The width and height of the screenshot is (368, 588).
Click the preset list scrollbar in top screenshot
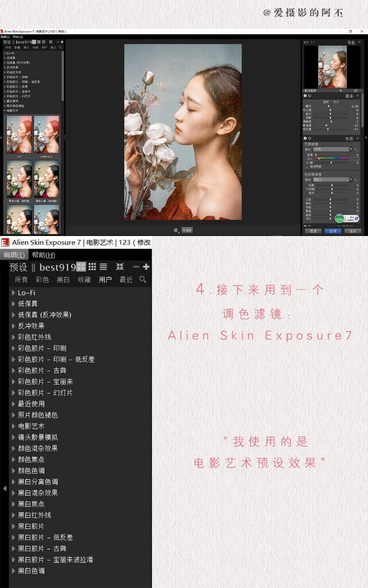coord(62,76)
